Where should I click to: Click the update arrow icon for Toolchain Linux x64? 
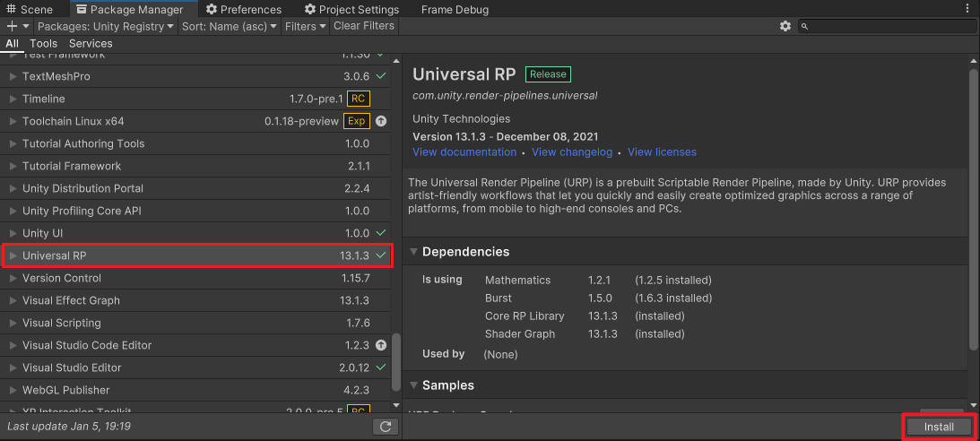pyautogui.click(x=381, y=121)
